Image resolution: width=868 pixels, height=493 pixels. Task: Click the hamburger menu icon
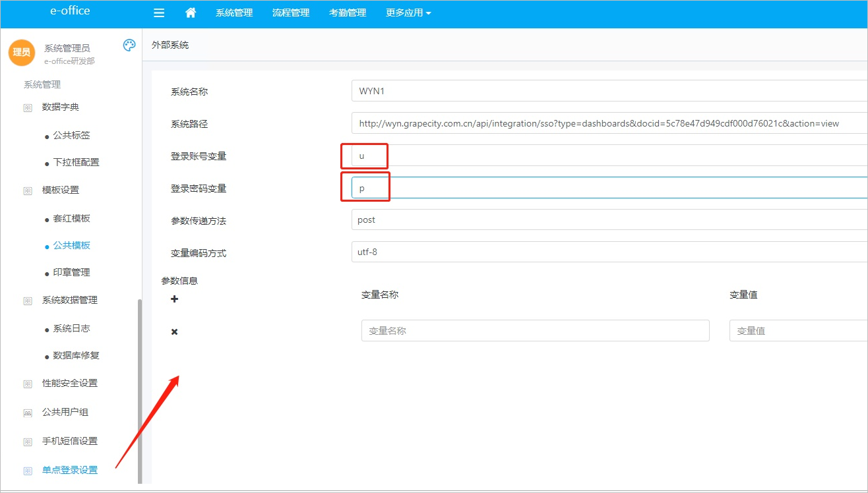click(158, 13)
